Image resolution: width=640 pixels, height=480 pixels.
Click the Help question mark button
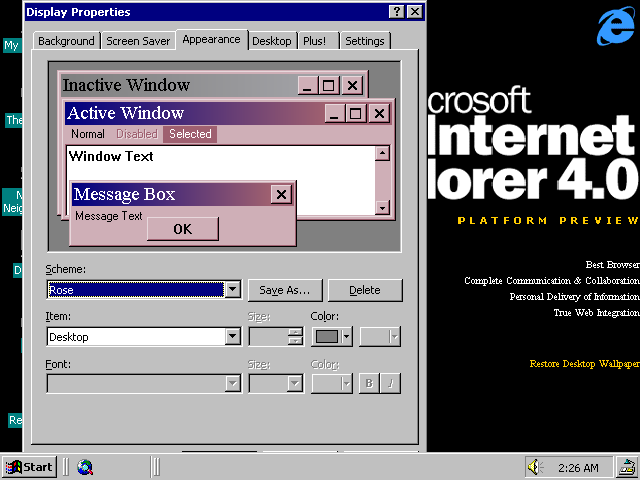[396, 11]
